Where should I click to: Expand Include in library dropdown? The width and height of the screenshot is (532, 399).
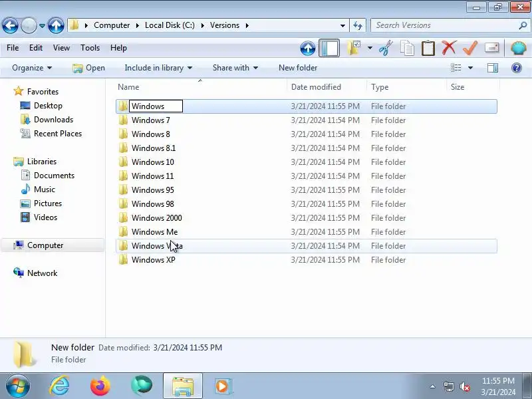[x=158, y=68]
